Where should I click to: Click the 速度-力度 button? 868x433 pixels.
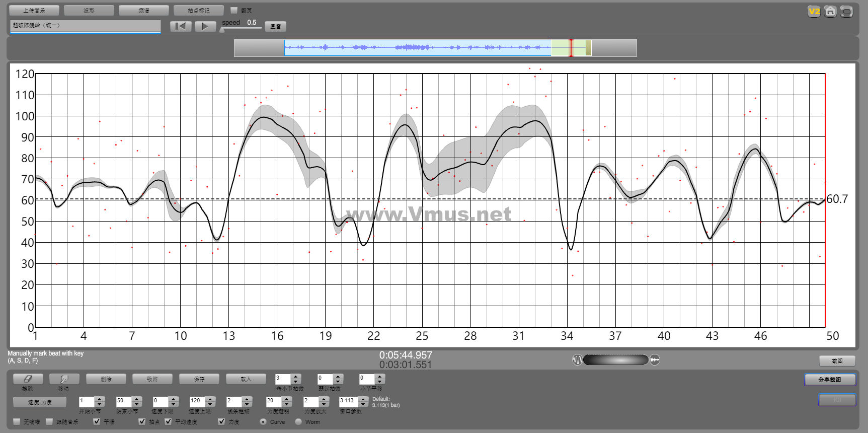pos(40,402)
